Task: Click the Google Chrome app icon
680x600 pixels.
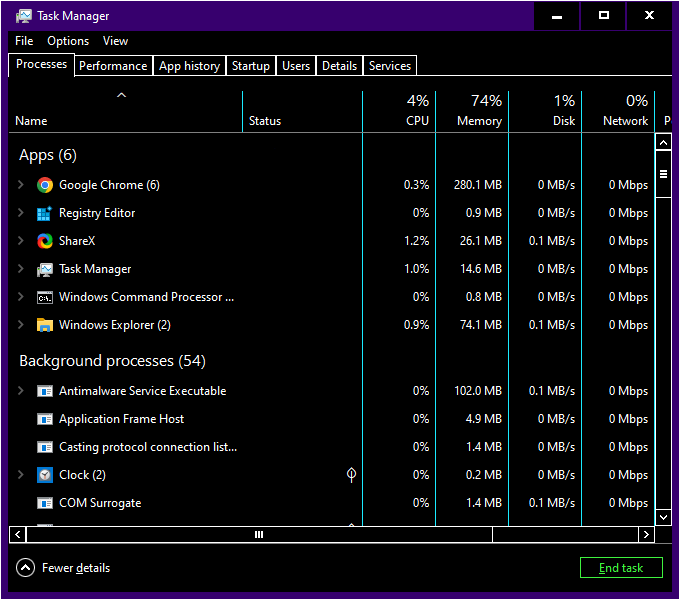Action: pos(45,185)
